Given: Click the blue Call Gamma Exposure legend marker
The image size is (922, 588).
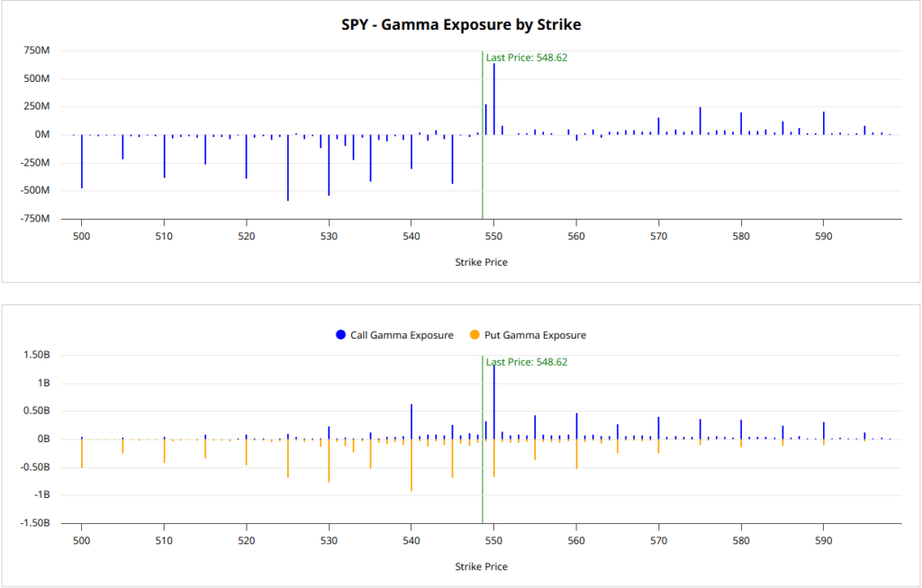Looking at the screenshot, I should (340, 335).
